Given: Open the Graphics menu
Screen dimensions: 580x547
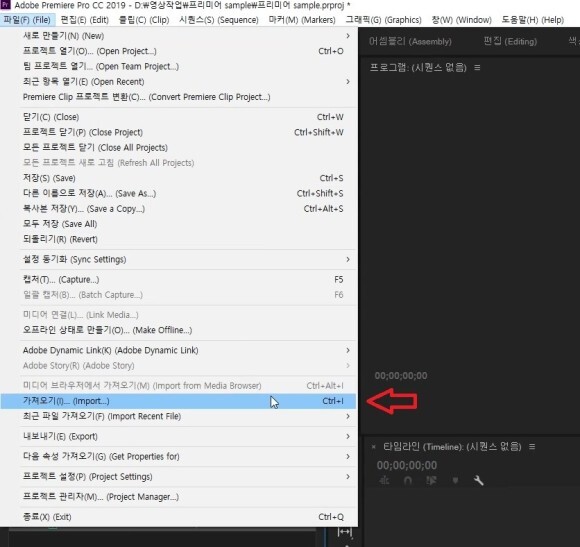Looking at the screenshot, I should click(384, 20).
